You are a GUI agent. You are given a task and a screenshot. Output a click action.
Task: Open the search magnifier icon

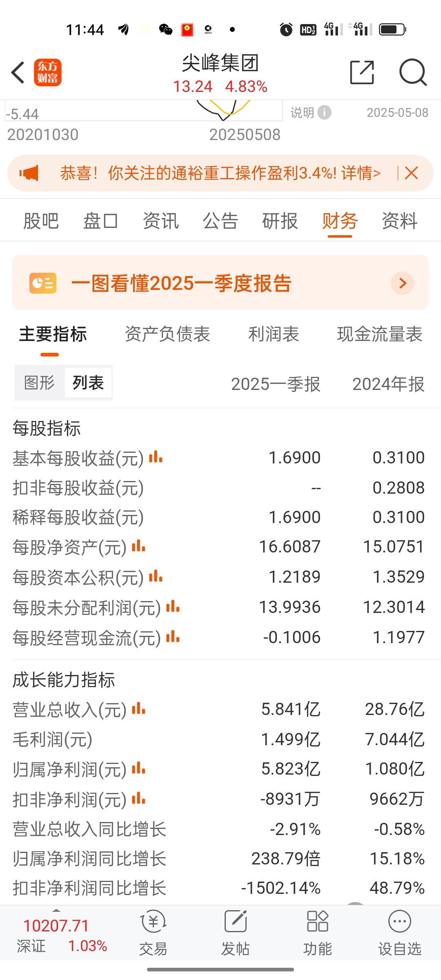coord(413,72)
